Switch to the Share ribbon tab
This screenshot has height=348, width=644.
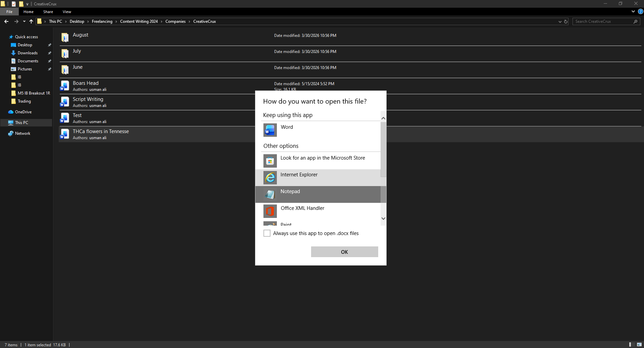[48, 12]
